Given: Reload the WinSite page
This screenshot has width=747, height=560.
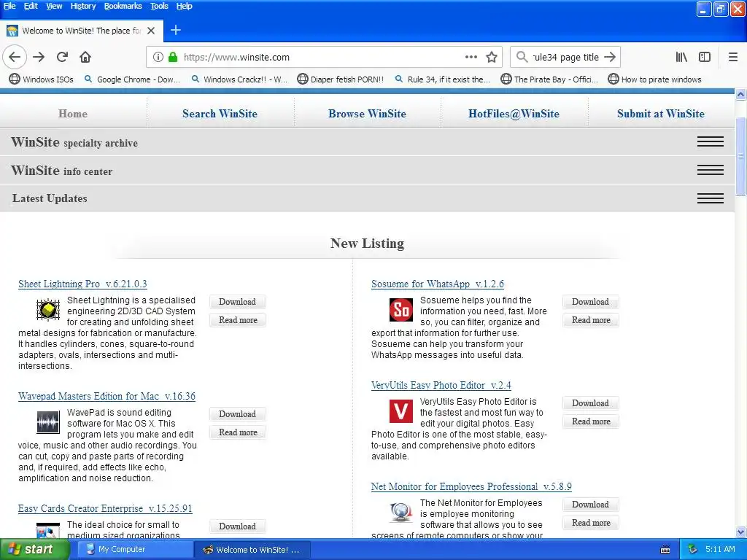Looking at the screenshot, I should tap(62, 57).
